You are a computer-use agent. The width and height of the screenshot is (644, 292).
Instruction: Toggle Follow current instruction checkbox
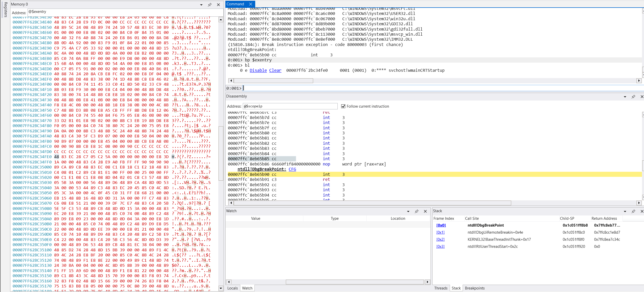click(343, 106)
